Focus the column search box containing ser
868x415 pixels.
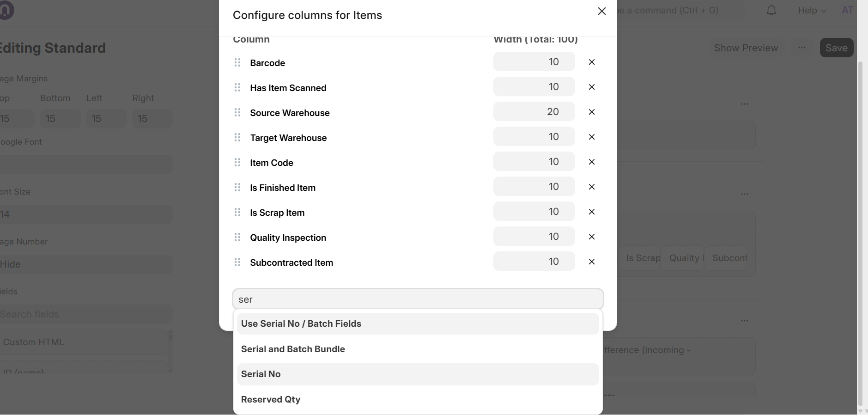tap(418, 299)
